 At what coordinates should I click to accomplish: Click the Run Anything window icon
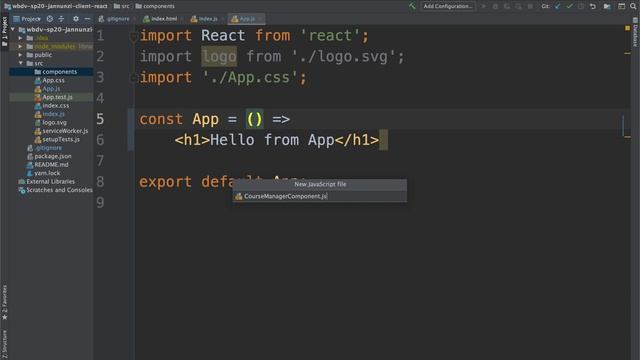(621, 6)
